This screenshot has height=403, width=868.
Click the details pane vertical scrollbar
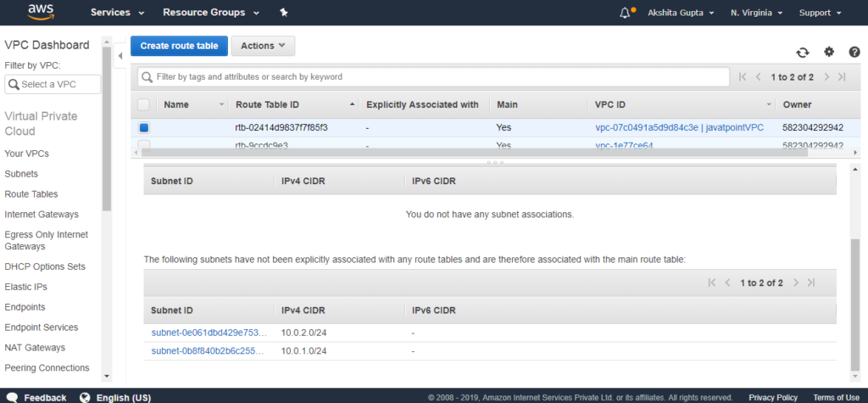point(855,305)
